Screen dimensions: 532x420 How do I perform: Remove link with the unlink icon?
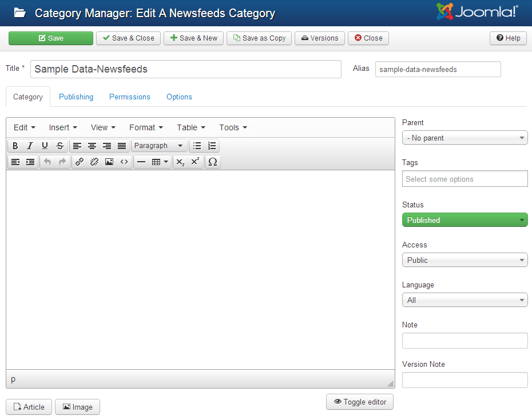click(x=94, y=162)
